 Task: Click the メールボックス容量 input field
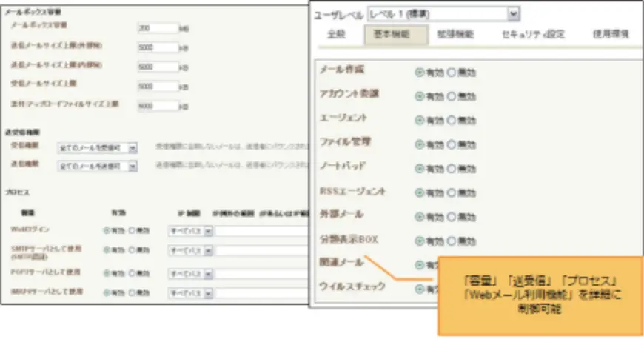pos(158,28)
